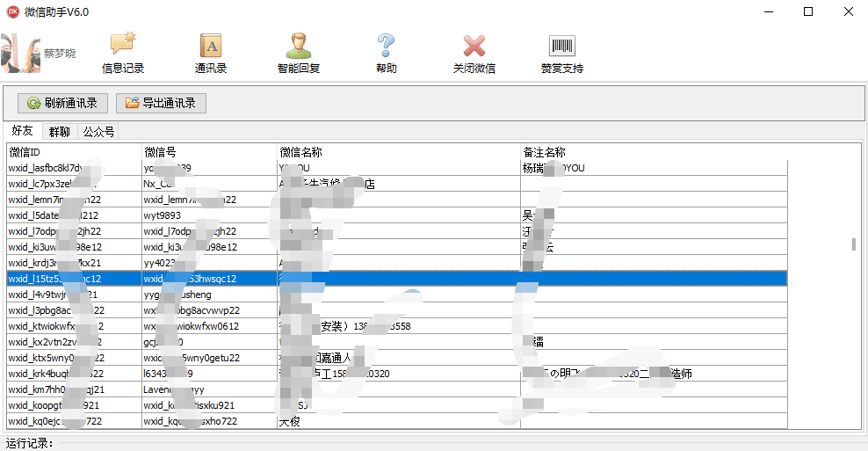Open 智能回复 smart reply icon

coord(299,46)
